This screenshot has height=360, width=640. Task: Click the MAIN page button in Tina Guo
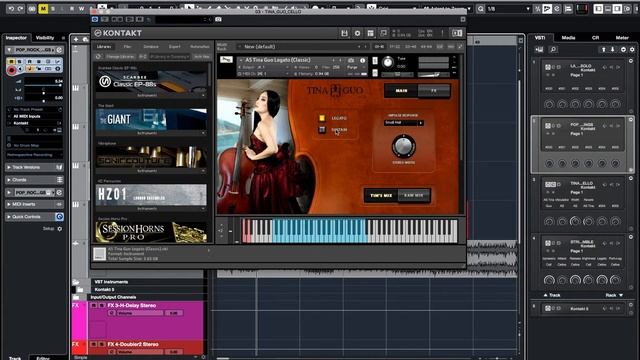click(401, 91)
